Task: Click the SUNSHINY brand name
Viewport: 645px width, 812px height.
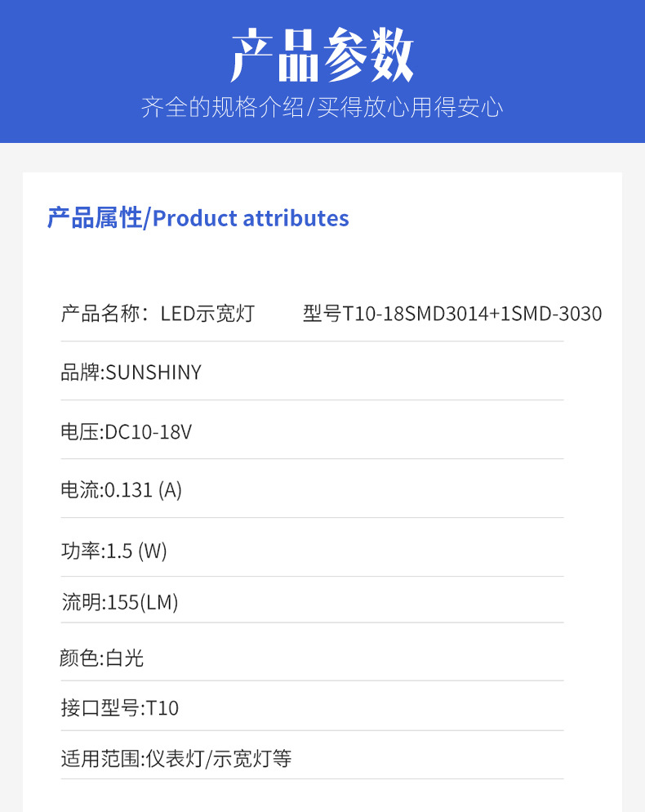Action: point(153,373)
